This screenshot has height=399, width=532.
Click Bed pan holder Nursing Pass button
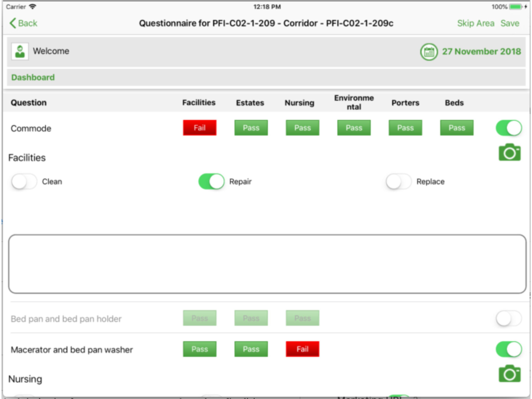click(x=303, y=318)
